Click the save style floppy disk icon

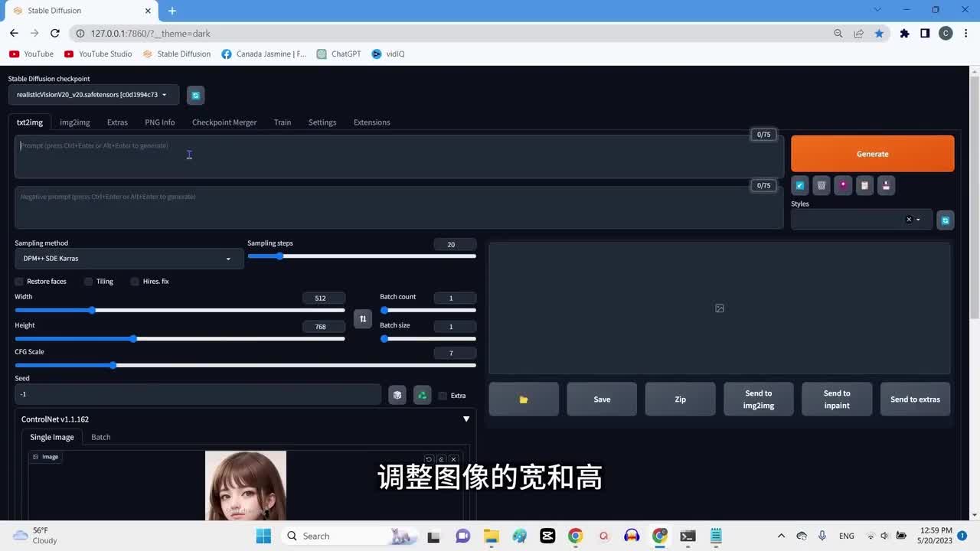click(886, 185)
